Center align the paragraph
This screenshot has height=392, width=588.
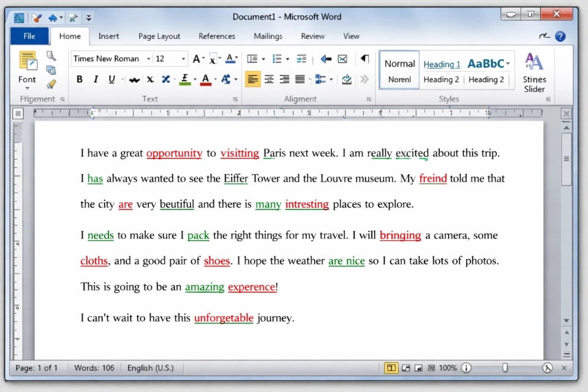pos(269,79)
